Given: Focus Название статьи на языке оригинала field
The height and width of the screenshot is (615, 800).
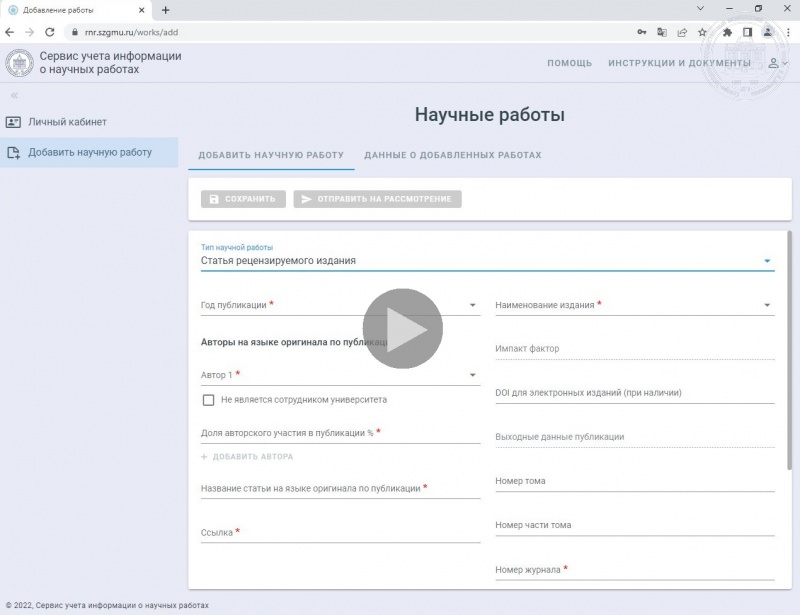Looking at the screenshot, I should (x=340, y=489).
